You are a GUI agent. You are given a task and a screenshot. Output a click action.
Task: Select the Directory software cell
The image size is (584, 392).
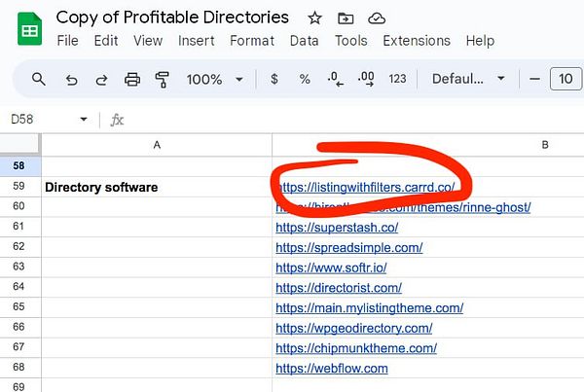tap(157, 187)
